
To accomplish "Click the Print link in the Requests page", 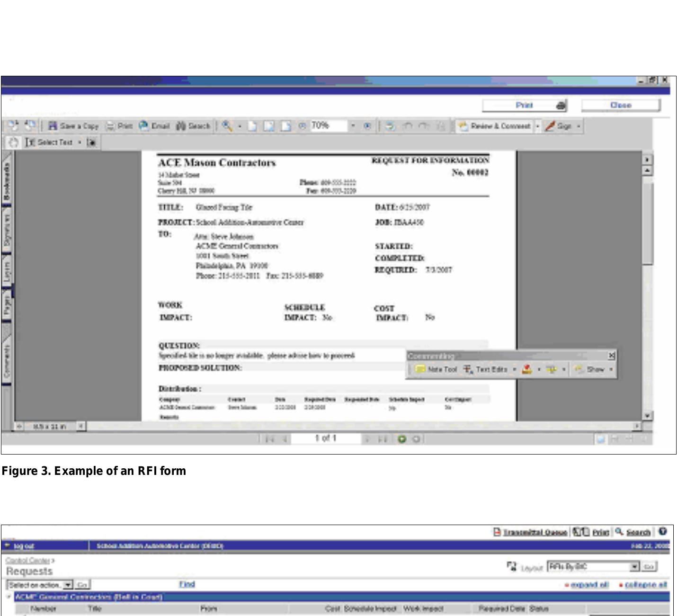I will click(x=600, y=532).
